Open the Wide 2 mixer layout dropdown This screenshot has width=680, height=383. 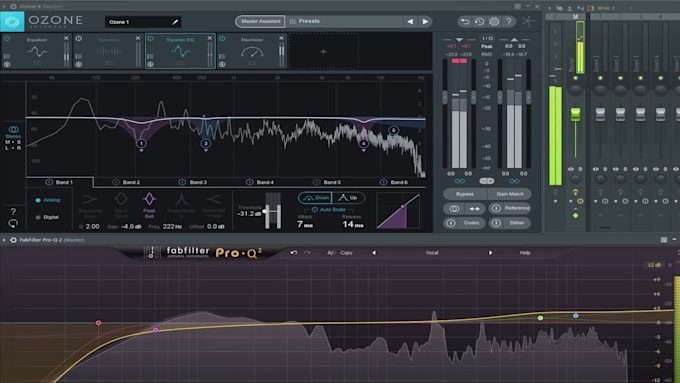point(606,8)
